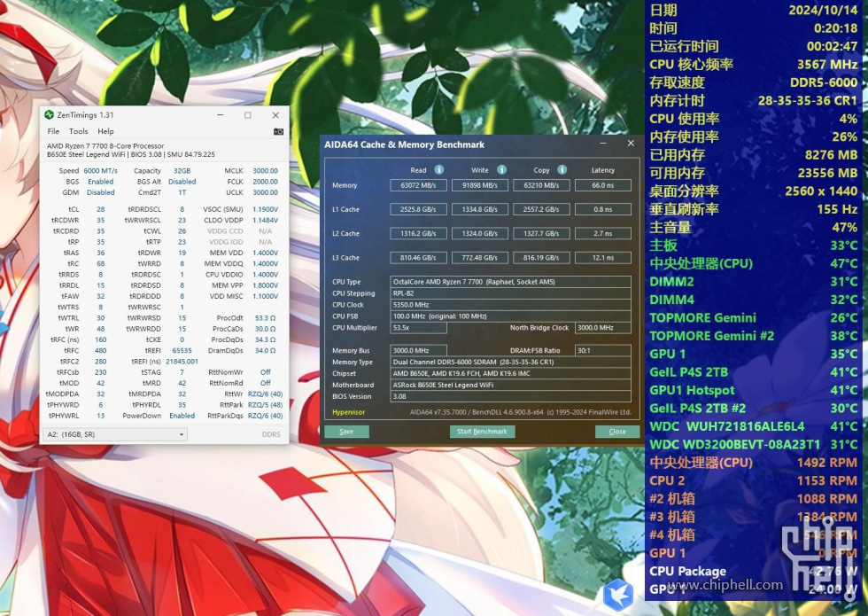This screenshot has width=868, height=616.
Task: Click the 内存计时 28-35-35-36 CR1 row
Action: click(x=754, y=100)
